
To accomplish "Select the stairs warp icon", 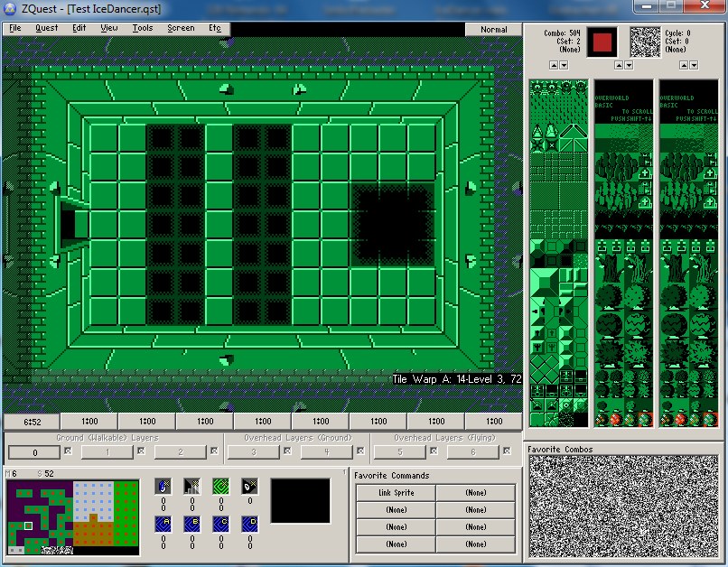I will point(191,485).
